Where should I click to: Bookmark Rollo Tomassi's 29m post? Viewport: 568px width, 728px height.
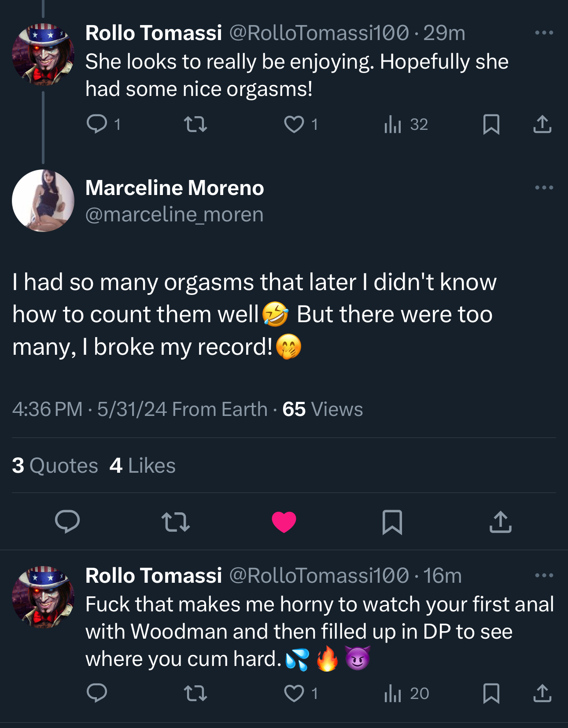[x=491, y=124]
